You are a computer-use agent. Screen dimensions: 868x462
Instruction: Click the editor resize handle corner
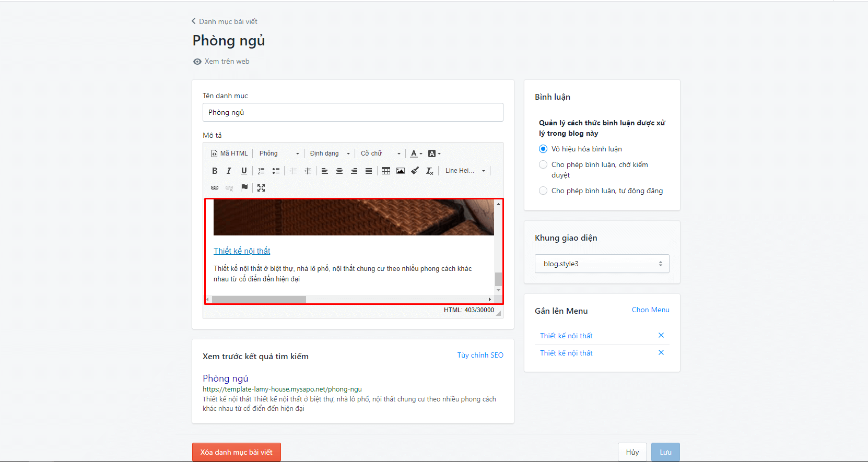(498, 313)
